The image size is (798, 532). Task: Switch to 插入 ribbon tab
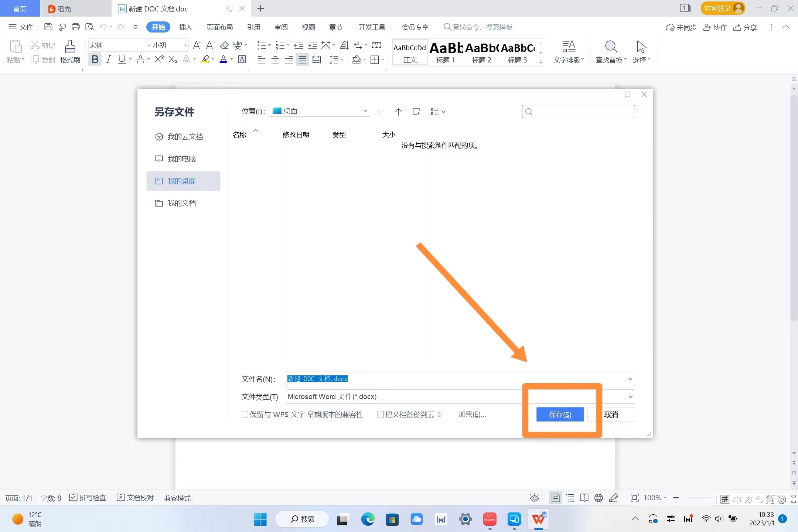(x=185, y=27)
